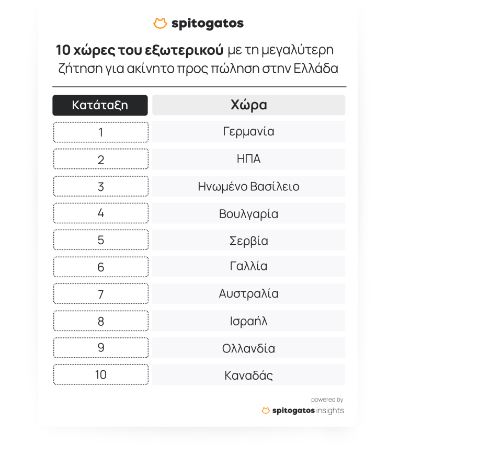This screenshot has height=460, width=500.
Task: Select the Γαλλία country row
Action: click(249, 266)
